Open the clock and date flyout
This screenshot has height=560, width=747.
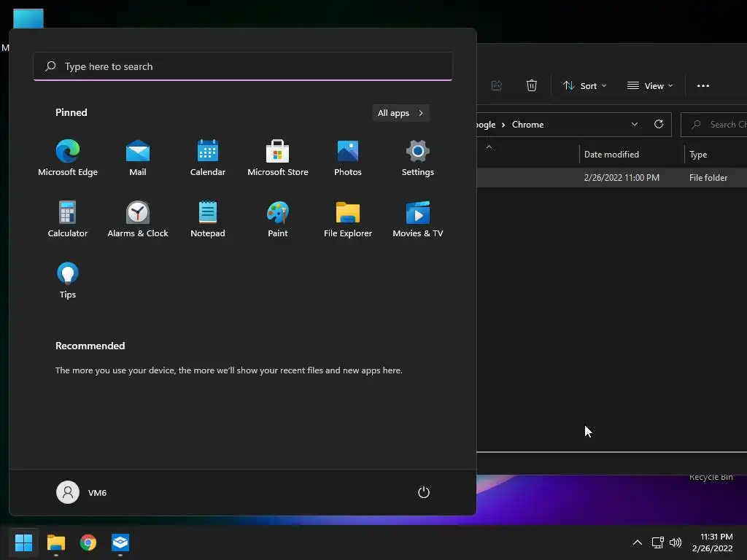pos(712,542)
